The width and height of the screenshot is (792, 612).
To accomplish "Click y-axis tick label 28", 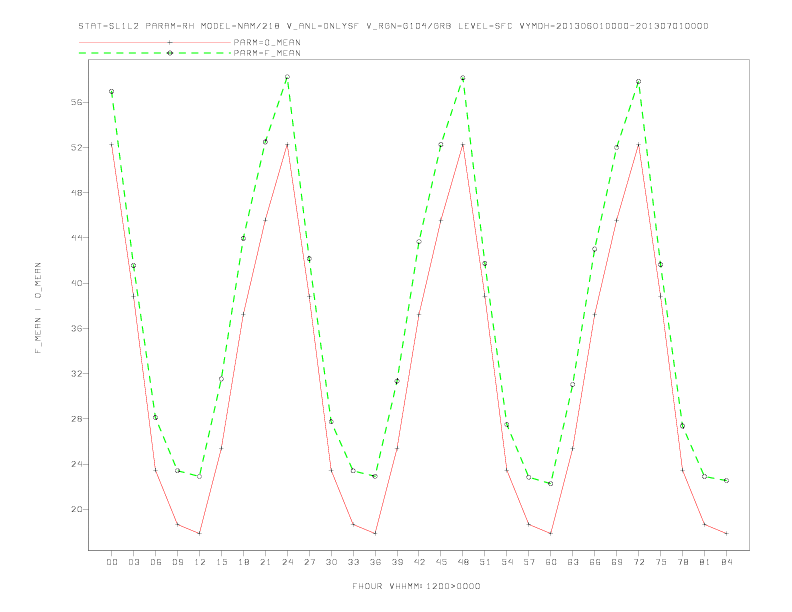I will pyautogui.click(x=76, y=419).
